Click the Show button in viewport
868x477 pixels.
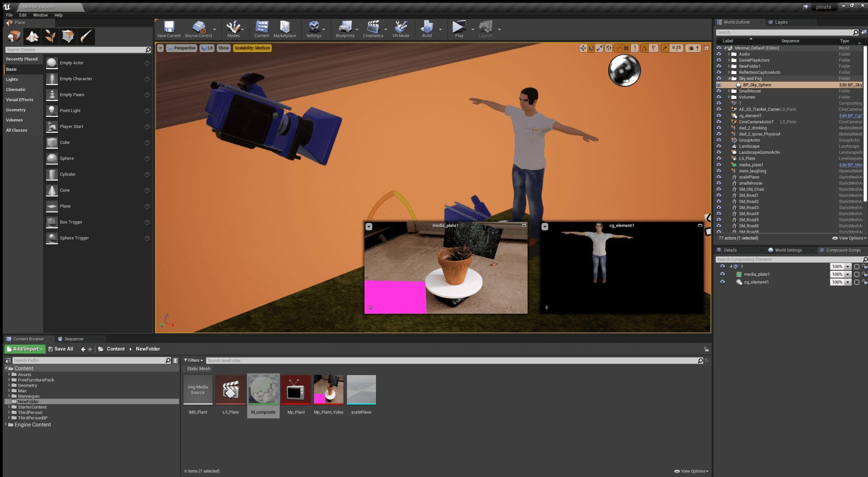[223, 48]
